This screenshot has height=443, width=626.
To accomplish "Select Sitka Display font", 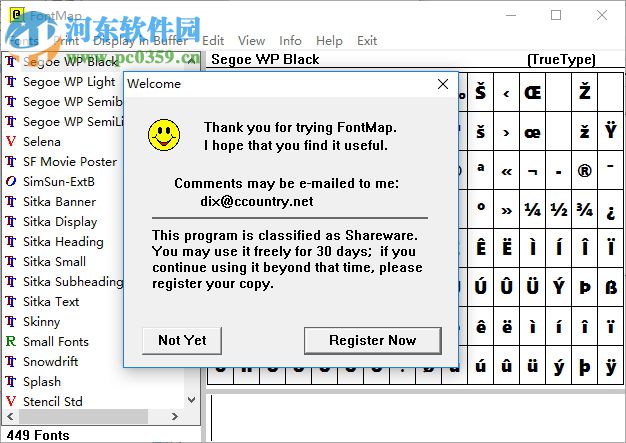I will tap(60, 222).
